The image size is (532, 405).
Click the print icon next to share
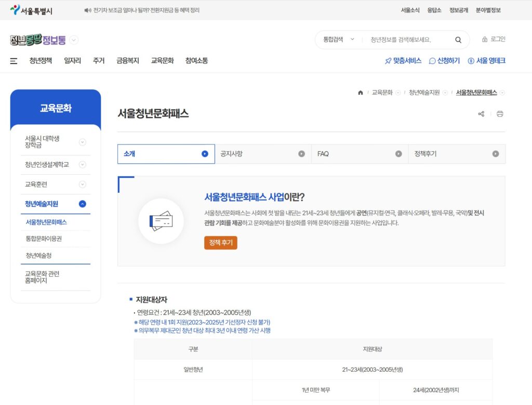(500, 113)
